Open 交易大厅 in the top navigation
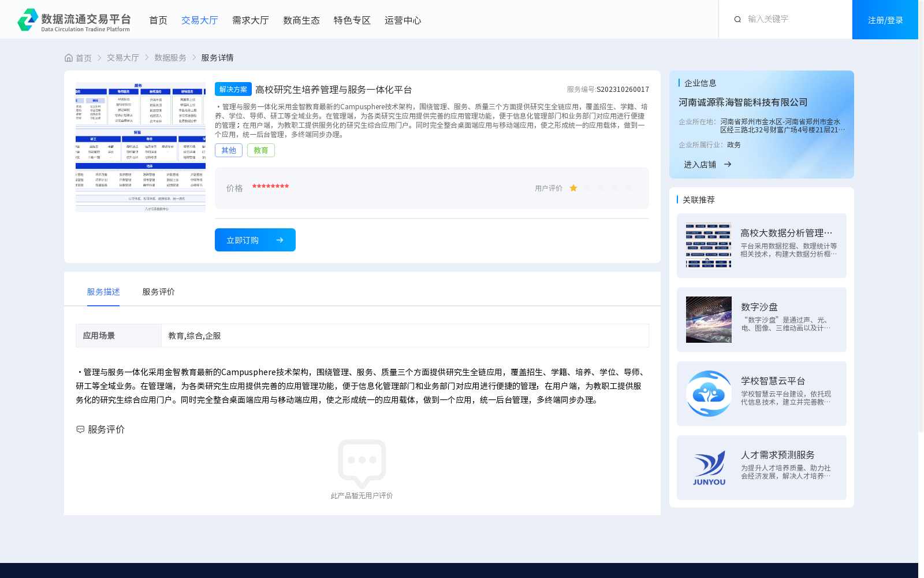The height and width of the screenshot is (578, 924). point(200,20)
